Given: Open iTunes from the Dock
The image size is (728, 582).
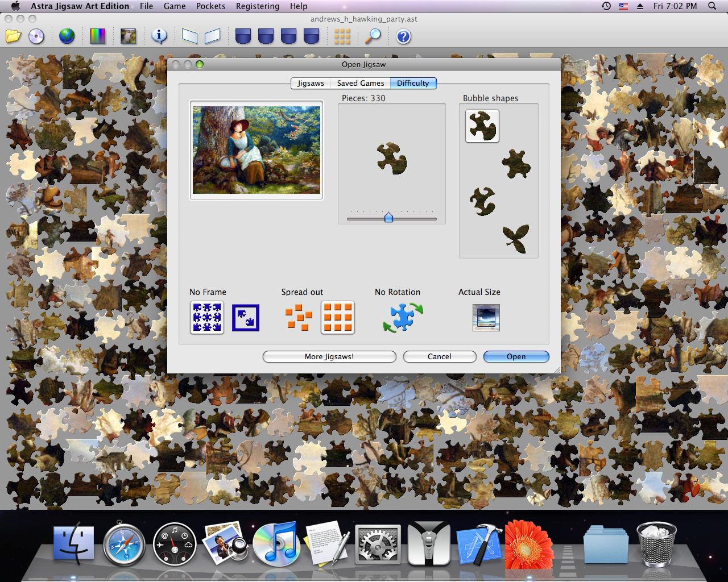Looking at the screenshot, I should pos(275,544).
